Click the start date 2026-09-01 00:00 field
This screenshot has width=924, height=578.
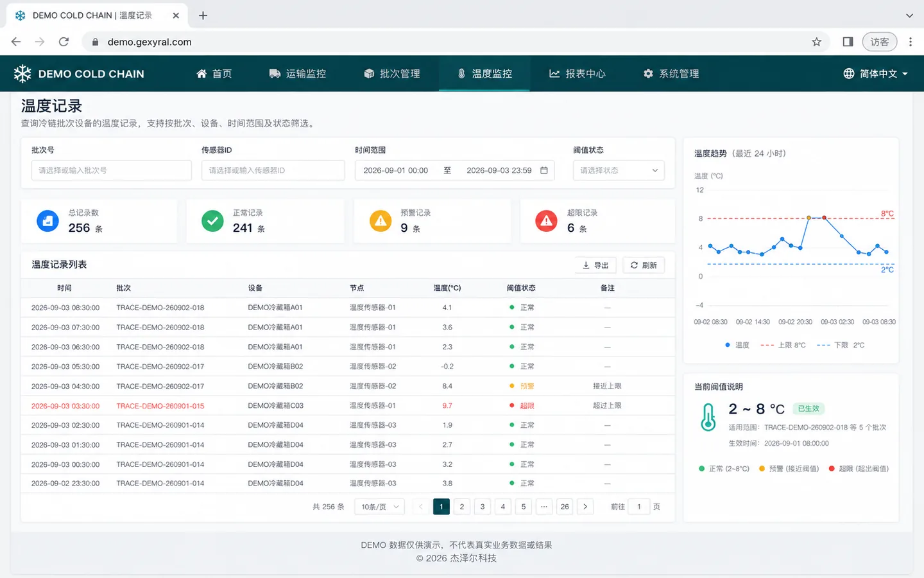(x=396, y=170)
